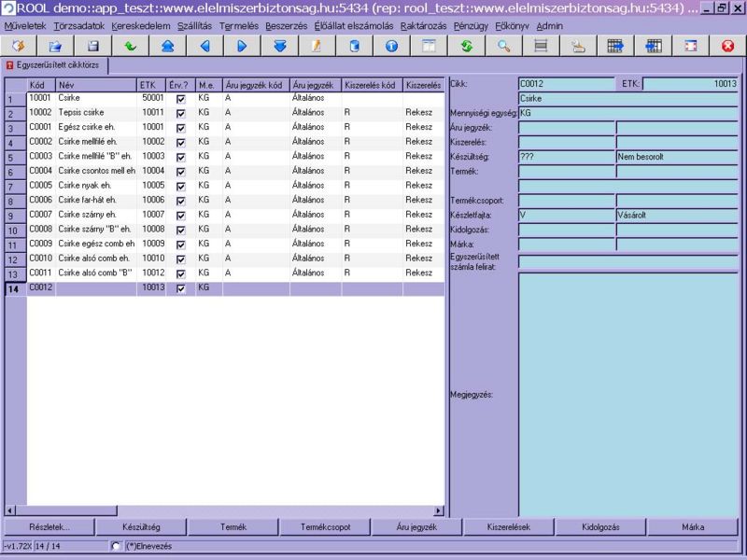Jump to last record with double-down arrow

pos(279,45)
